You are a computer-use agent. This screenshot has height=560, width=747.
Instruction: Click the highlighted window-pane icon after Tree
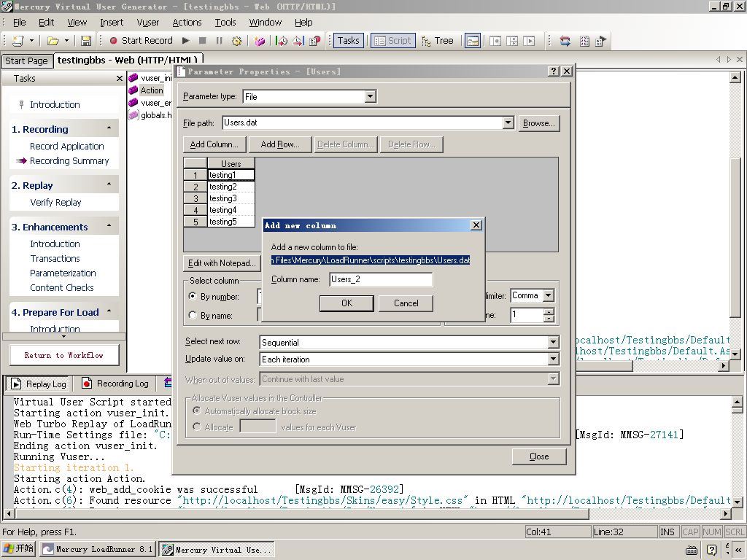473,41
